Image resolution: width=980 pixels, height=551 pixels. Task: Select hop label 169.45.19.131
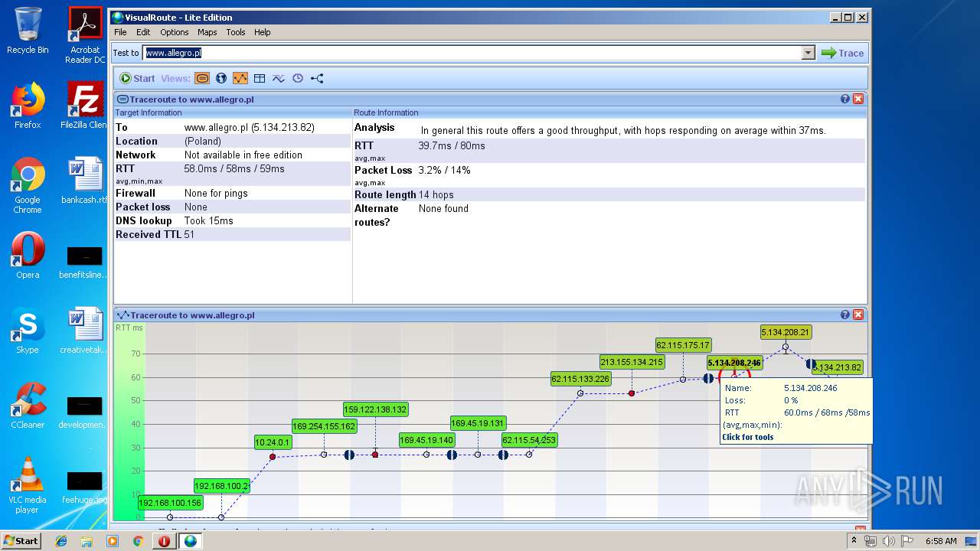[x=478, y=423]
